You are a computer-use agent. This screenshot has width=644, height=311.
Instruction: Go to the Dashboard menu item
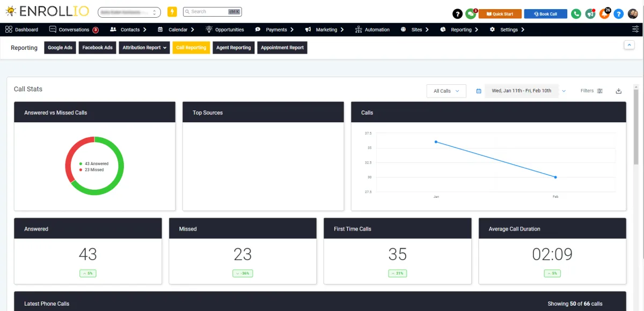26,29
